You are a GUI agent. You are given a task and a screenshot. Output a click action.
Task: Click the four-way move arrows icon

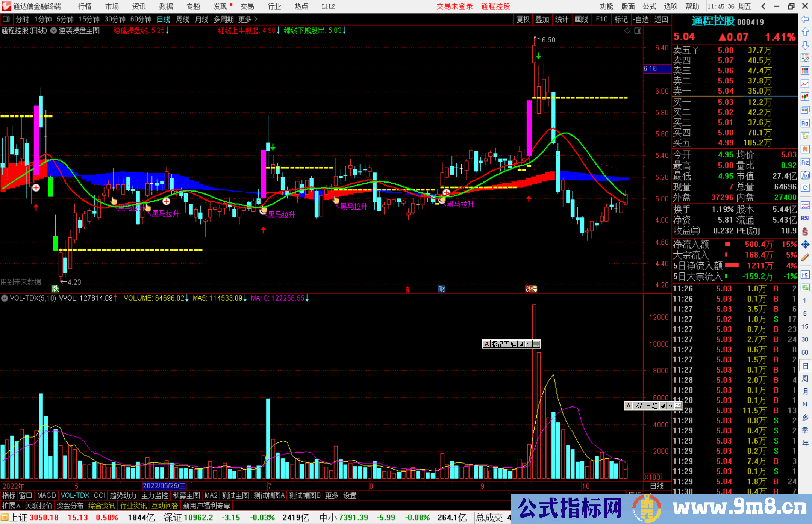(x=805, y=245)
